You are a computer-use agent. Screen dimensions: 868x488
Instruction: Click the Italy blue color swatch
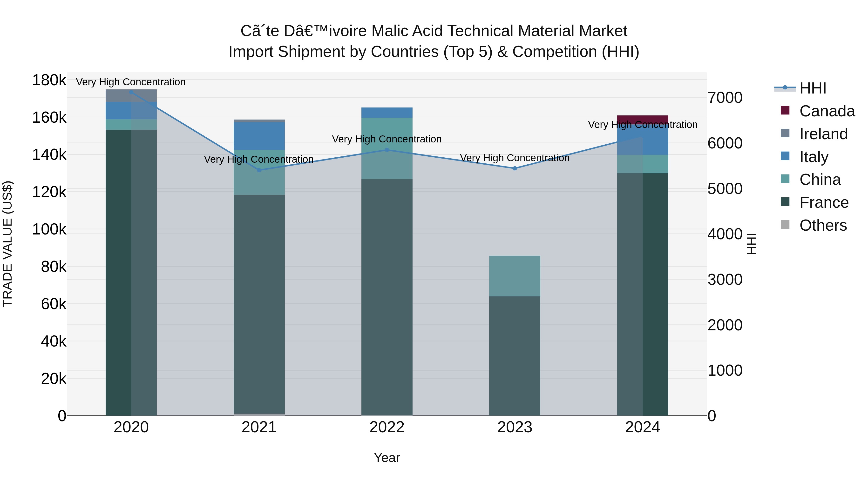pyautogui.click(x=785, y=156)
